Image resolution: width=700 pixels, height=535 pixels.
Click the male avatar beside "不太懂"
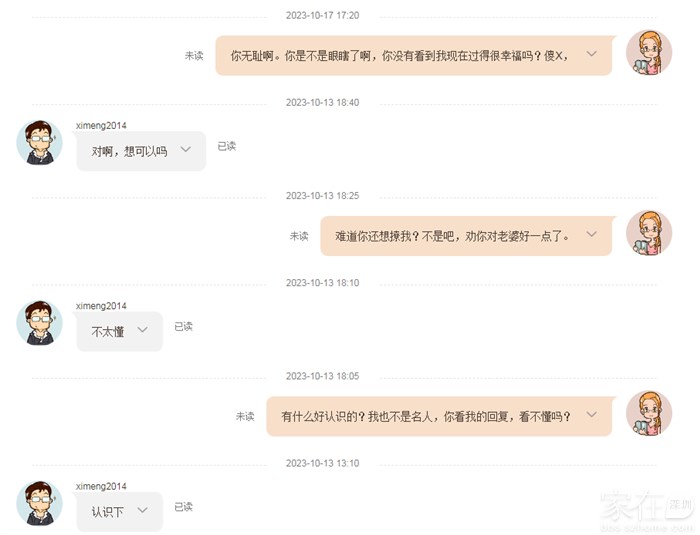[39, 323]
